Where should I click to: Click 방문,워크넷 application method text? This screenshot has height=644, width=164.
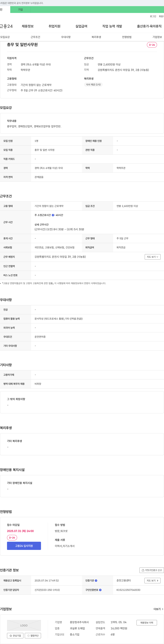(x=61, y=531)
